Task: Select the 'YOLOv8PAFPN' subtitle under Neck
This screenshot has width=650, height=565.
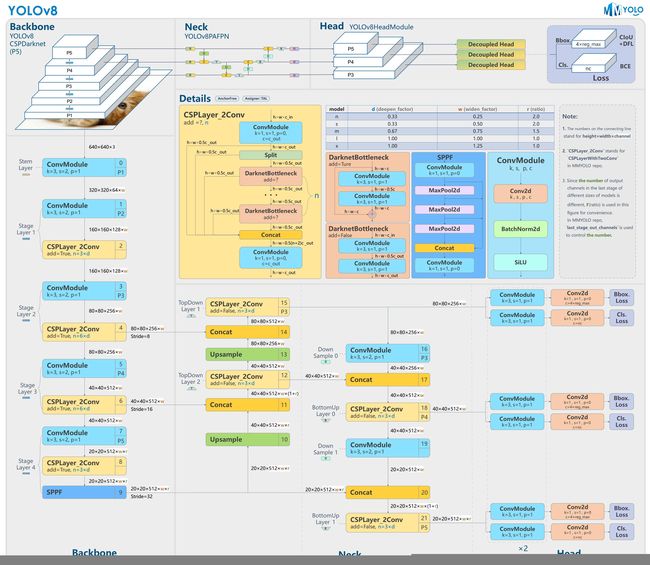Action: pyautogui.click(x=206, y=36)
